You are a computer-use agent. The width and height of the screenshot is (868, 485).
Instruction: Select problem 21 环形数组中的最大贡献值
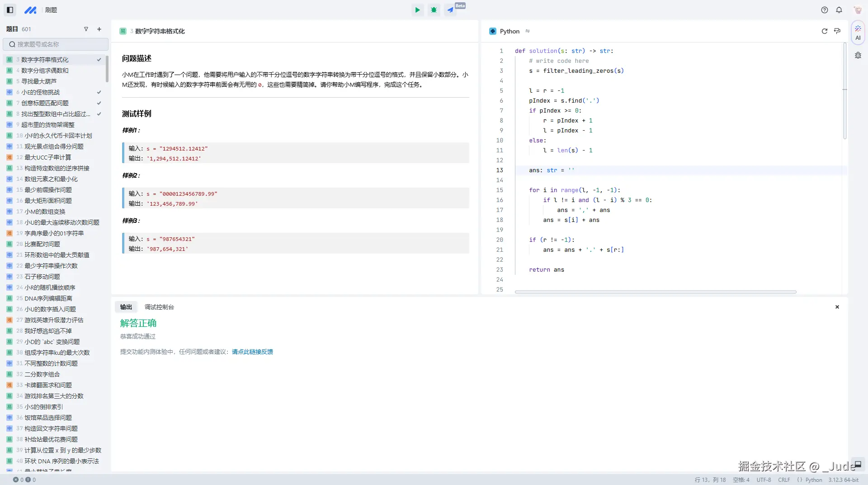click(x=54, y=255)
